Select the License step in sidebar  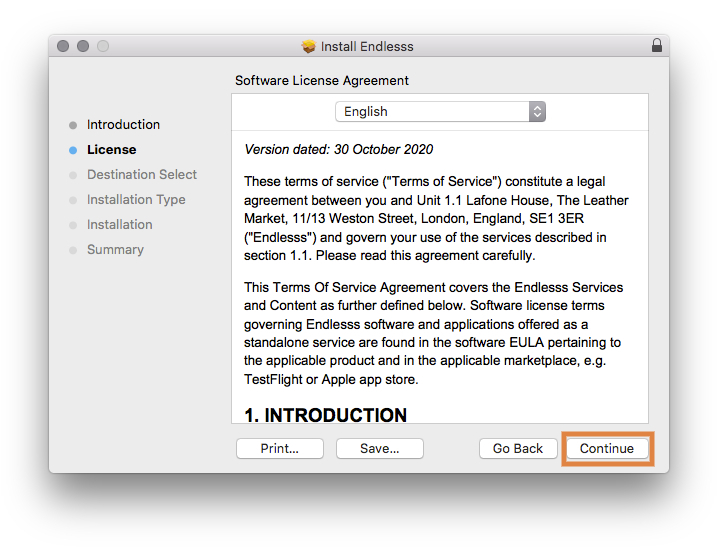111,149
